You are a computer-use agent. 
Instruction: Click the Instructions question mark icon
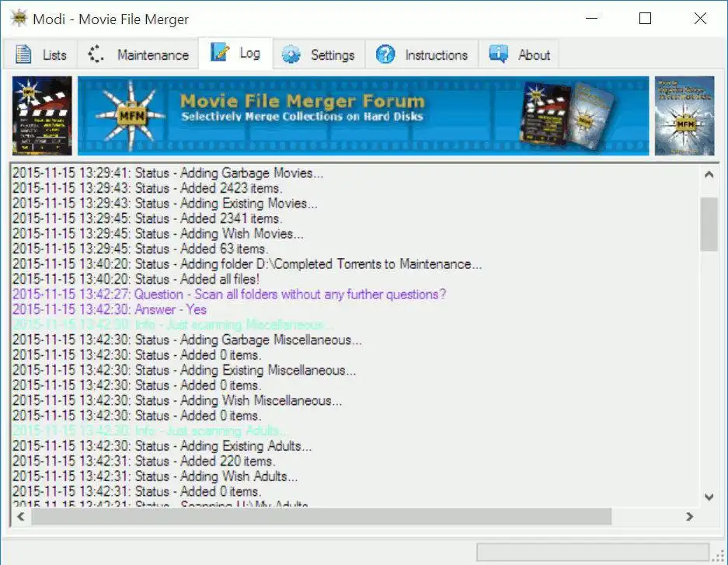pos(385,54)
